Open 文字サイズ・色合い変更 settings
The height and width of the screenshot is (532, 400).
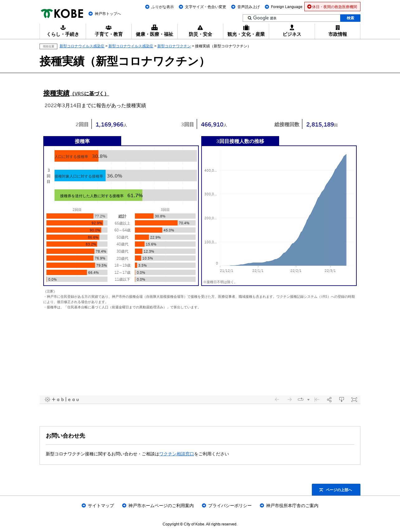click(x=202, y=7)
